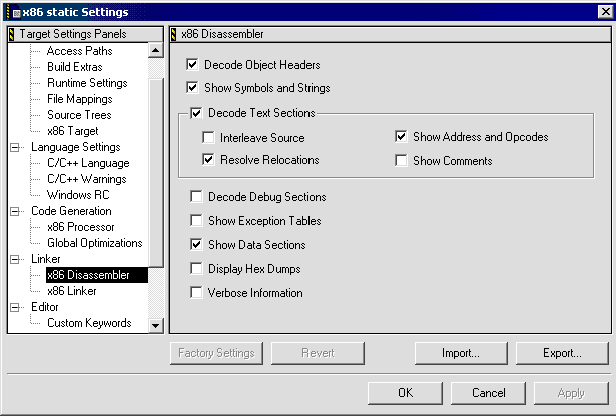
Task: Select Runtime Settings panel
Action: coord(87,83)
